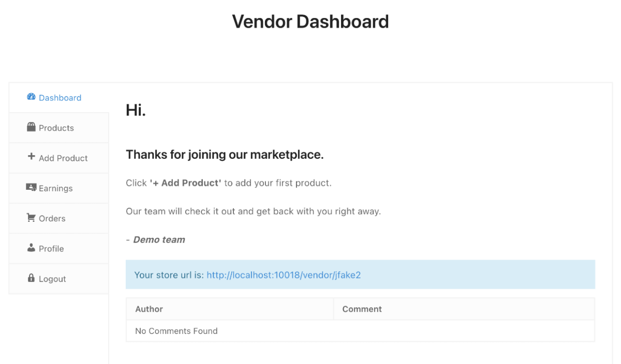The height and width of the screenshot is (364, 621).
Task: Click the Profile person icon
Action: (31, 248)
